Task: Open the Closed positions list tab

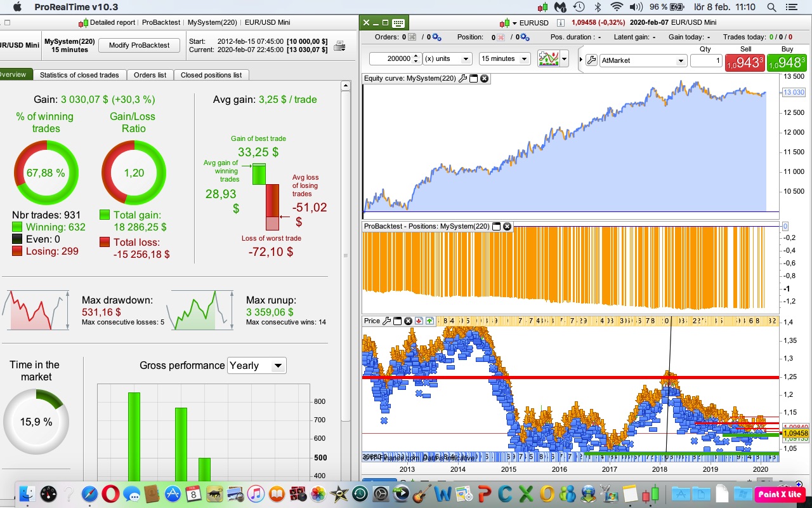Action: (x=211, y=75)
